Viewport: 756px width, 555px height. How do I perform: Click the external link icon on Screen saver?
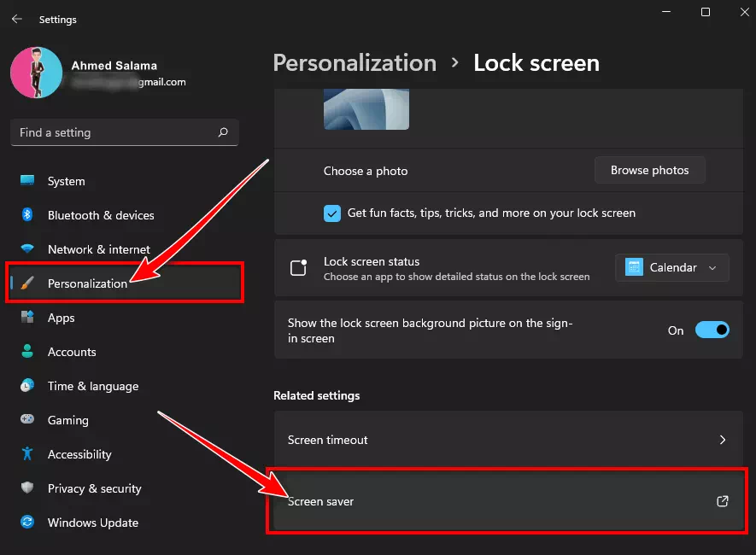(722, 501)
